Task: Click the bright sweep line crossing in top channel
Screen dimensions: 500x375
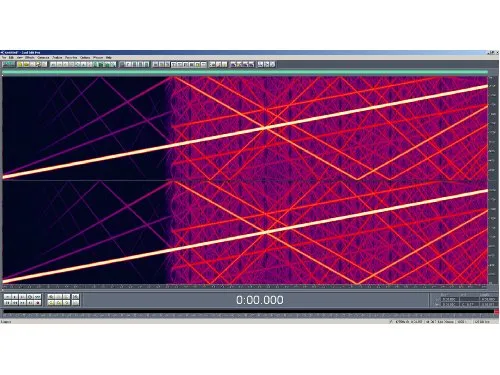Action: pyautogui.click(x=266, y=127)
